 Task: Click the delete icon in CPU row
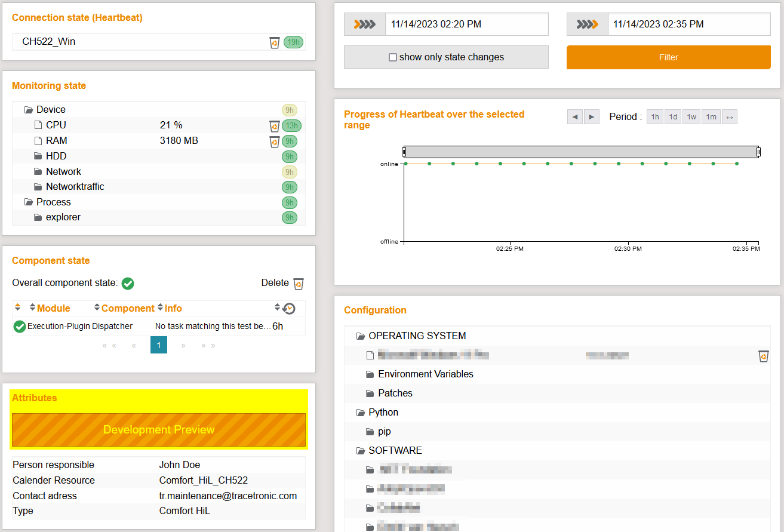[274, 126]
